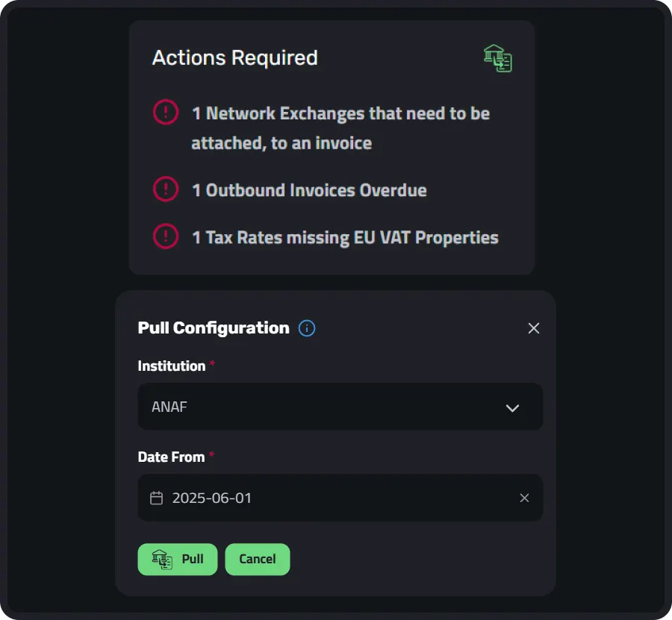Open the Pull Configuration info icon
The width and height of the screenshot is (672, 620).
pyautogui.click(x=307, y=328)
